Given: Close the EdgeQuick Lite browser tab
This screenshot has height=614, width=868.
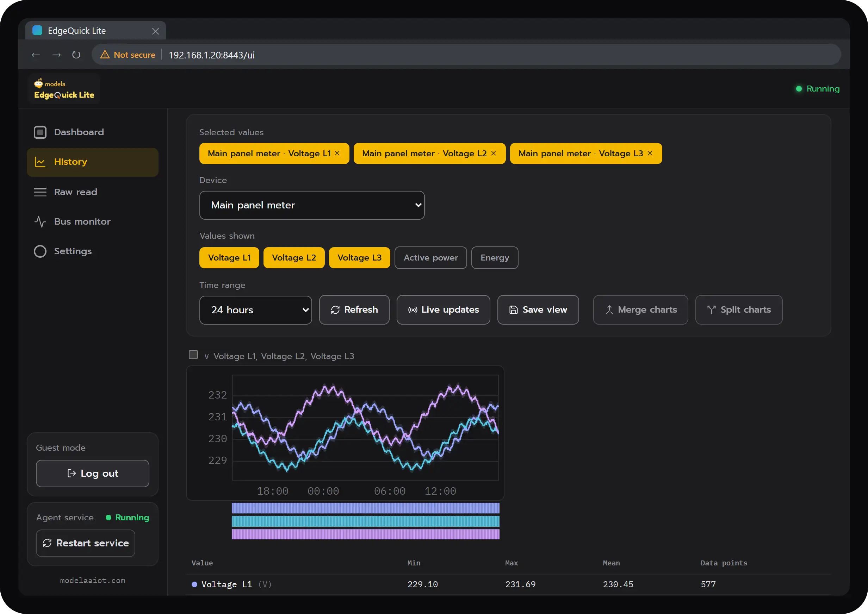Looking at the screenshot, I should point(155,31).
